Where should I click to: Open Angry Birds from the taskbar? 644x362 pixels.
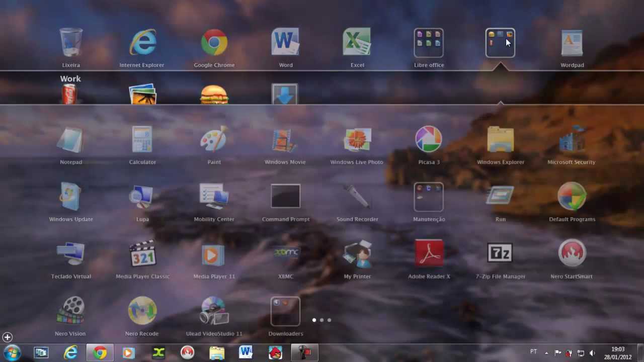tap(275, 353)
